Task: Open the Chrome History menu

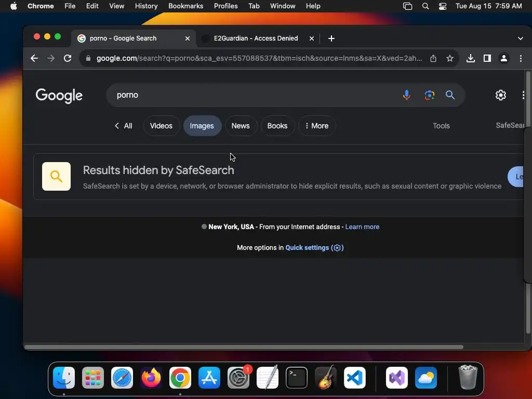Action: coord(146,6)
